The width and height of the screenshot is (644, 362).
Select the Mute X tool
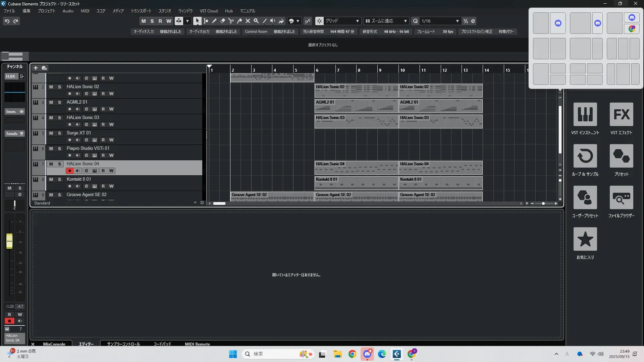coord(248,21)
